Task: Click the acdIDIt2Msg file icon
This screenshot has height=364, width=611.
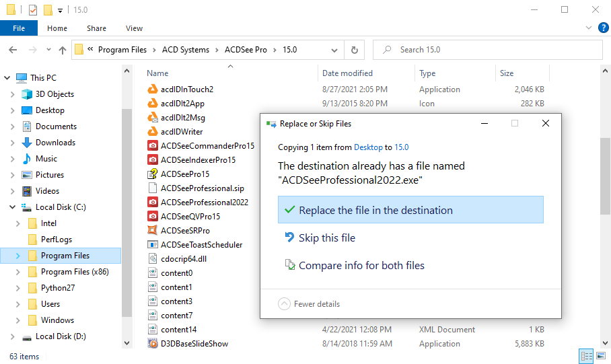Action: [x=152, y=117]
